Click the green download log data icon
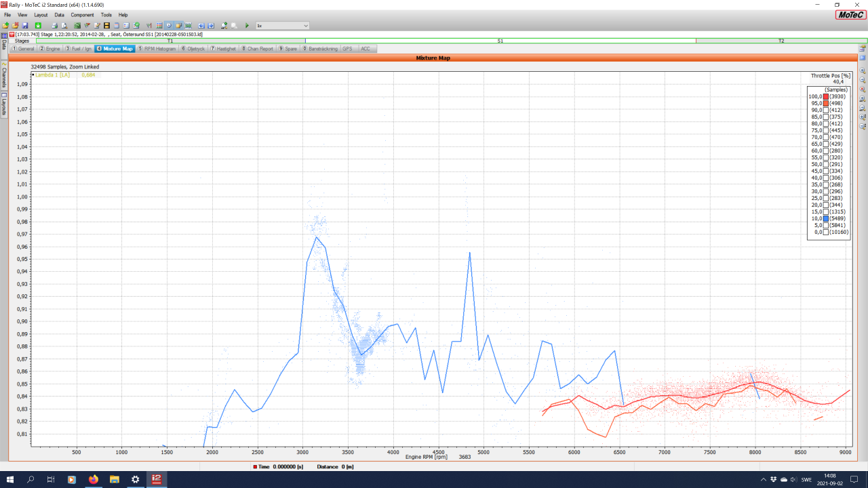This screenshot has width=868, height=488. click(x=38, y=25)
